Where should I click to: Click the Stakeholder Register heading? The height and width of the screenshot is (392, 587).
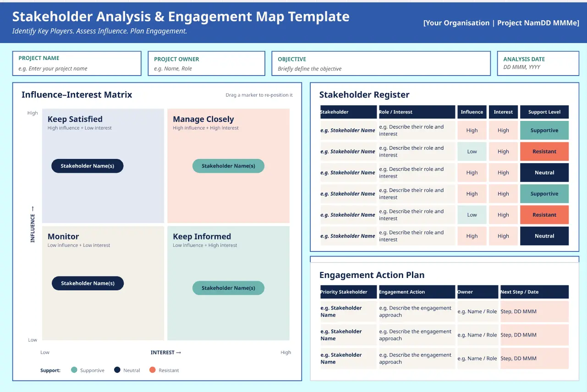pos(364,95)
